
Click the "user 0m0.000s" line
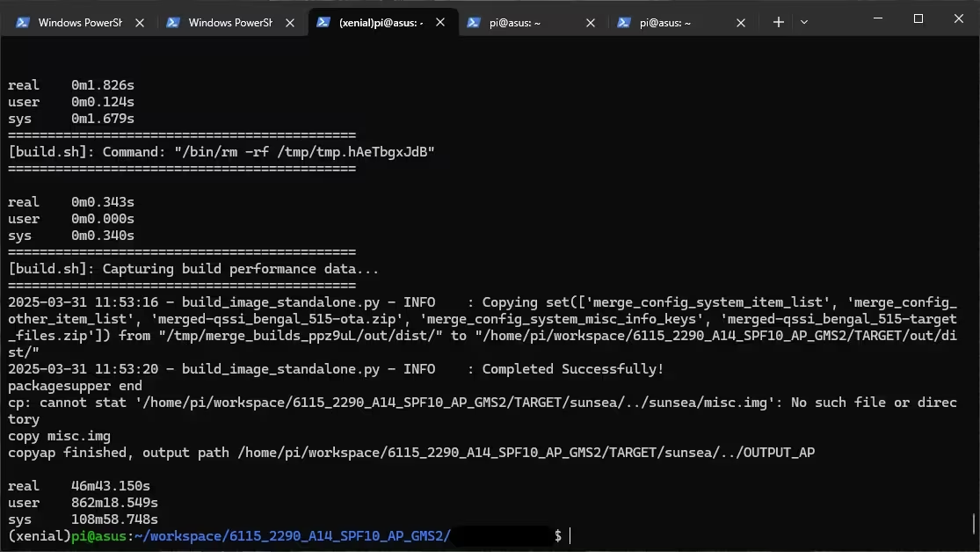click(x=70, y=219)
